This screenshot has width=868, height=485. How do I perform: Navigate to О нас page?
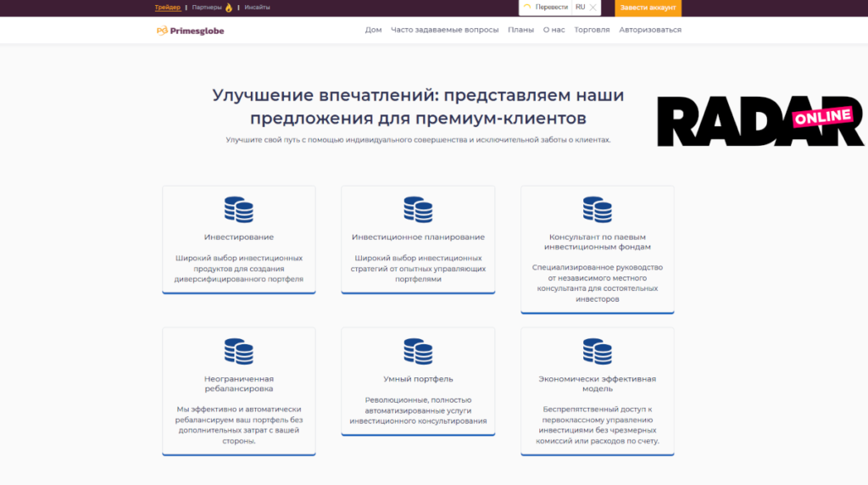point(554,31)
